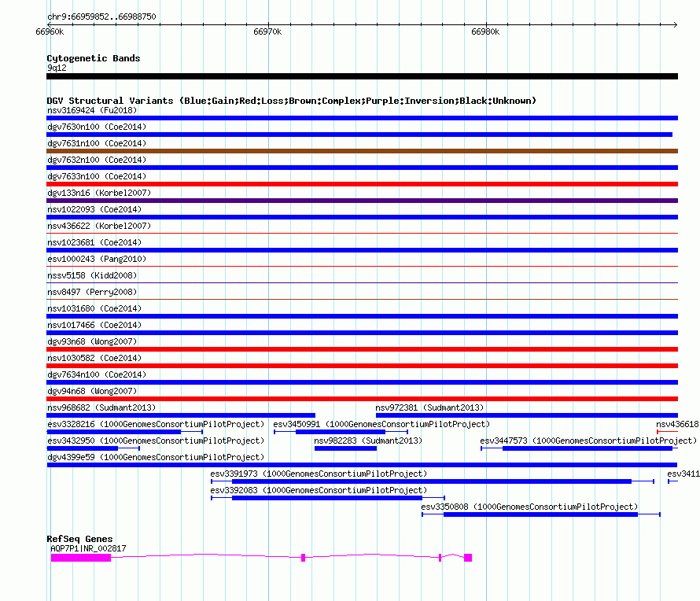This screenshot has height=601, width=700.
Task: Open nsv1030582 (Coe2014) variant label
Action: tap(94, 358)
